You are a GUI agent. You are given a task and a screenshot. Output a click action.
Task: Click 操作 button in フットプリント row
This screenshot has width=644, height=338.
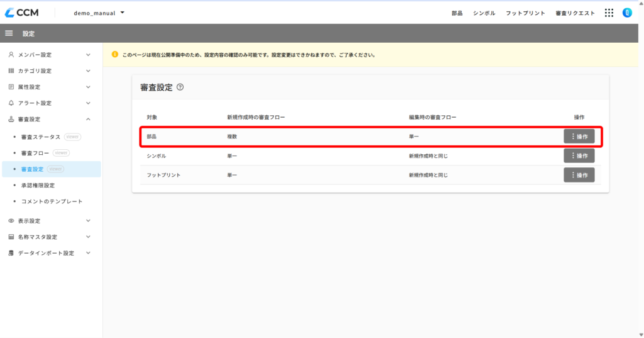579,175
